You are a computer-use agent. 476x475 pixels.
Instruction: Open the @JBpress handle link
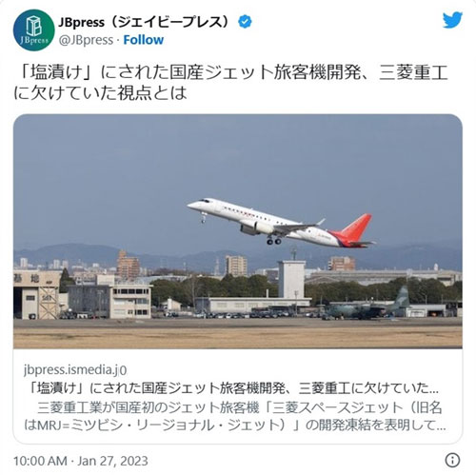click(86, 40)
